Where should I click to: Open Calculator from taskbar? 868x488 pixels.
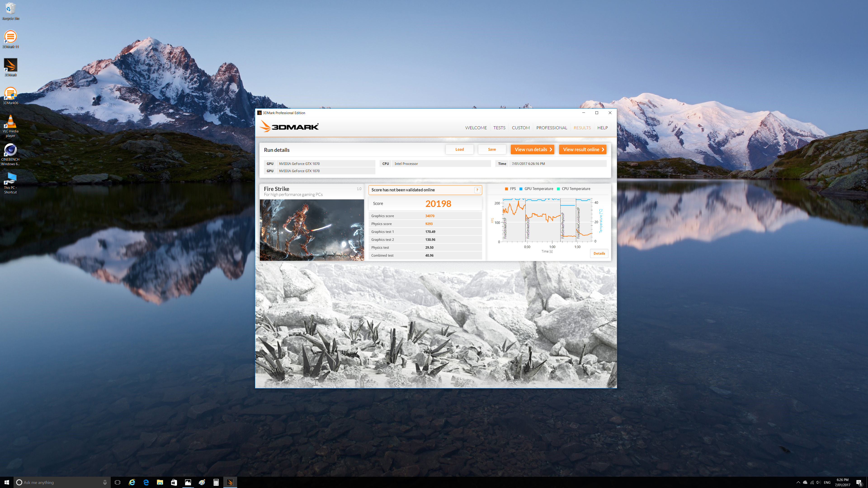point(216,482)
